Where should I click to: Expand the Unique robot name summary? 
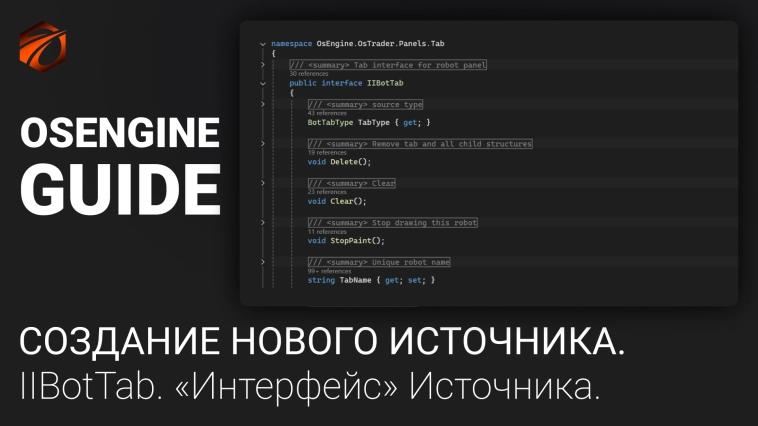[x=263, y=262]
